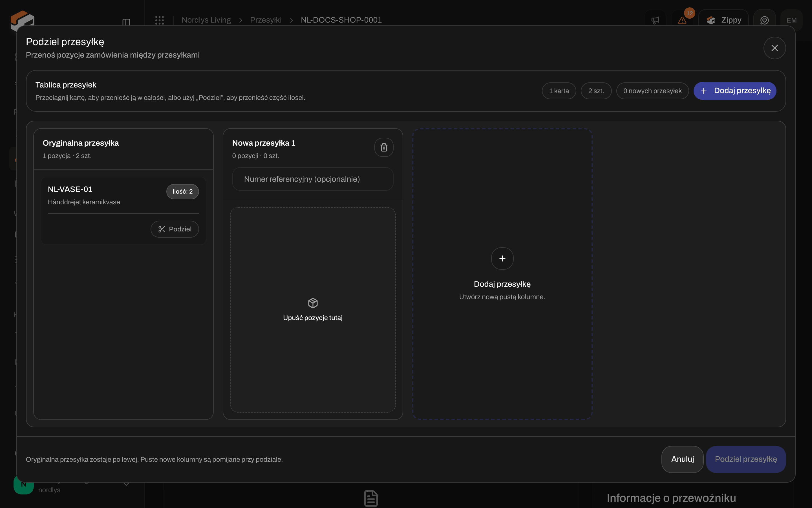The height and width of the screenshot is (508, 812).
Task: Go to Przesyłki breadcrumb
Action: (266, 20)
